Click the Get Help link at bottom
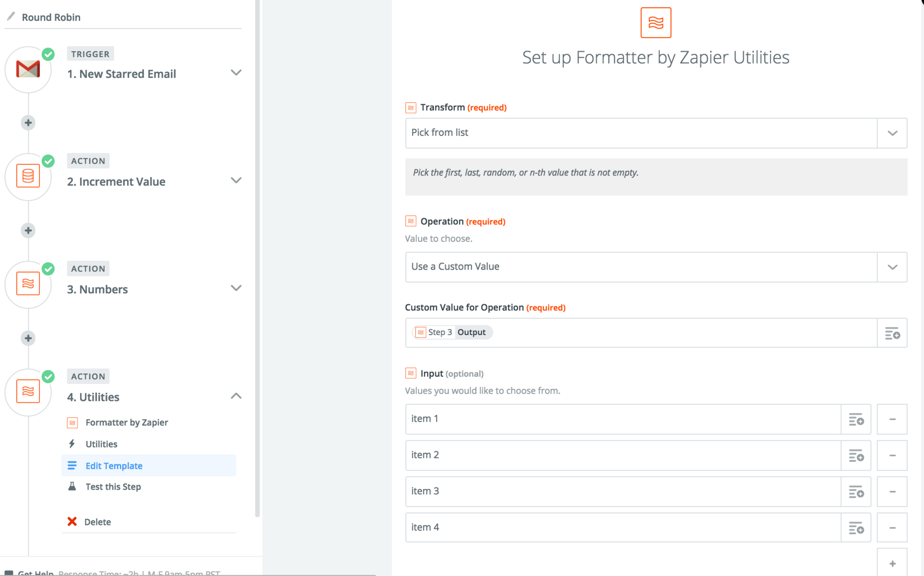Image resolution: width=924 pixels, height=576 pixels. coord(35,573)
